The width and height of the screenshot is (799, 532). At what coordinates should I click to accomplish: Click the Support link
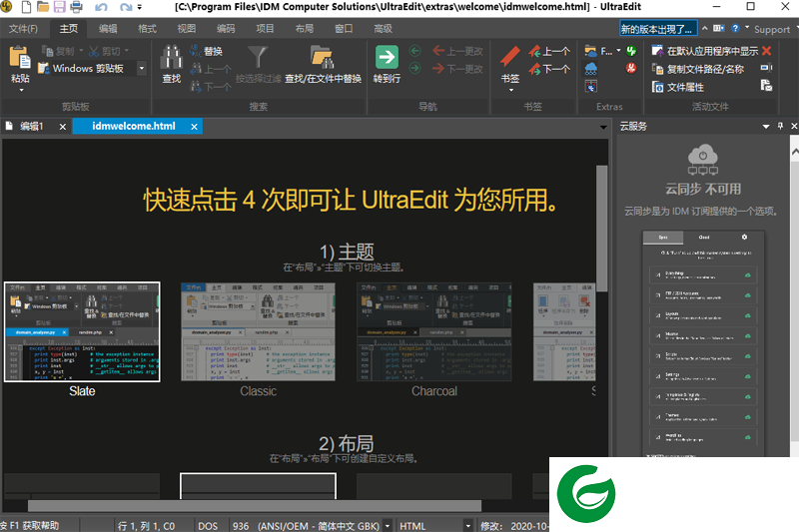[x=771, y=30]
